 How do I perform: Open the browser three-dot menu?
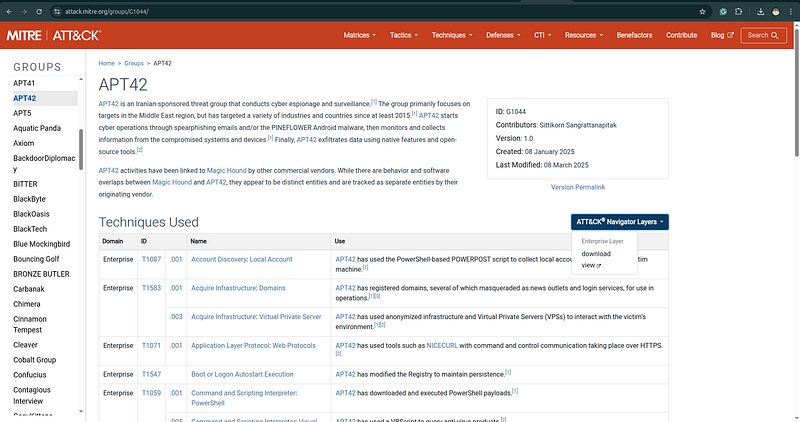pos(790,11)
